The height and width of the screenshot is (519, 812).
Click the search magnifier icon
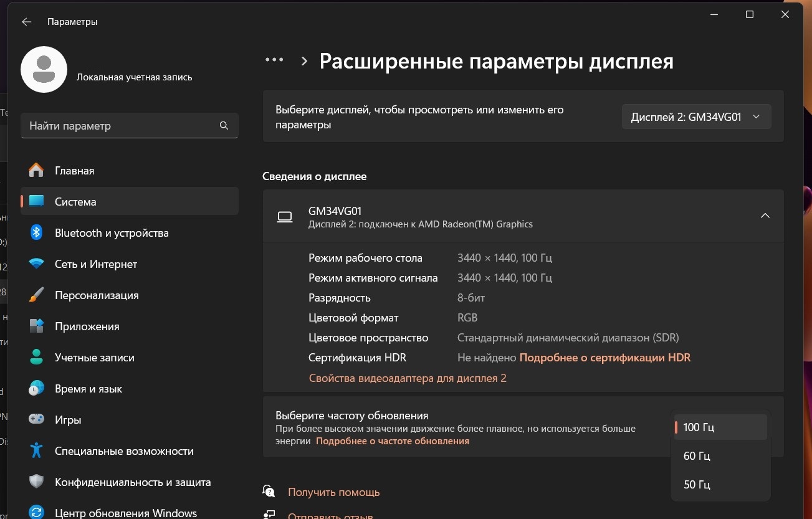point(224,126)
